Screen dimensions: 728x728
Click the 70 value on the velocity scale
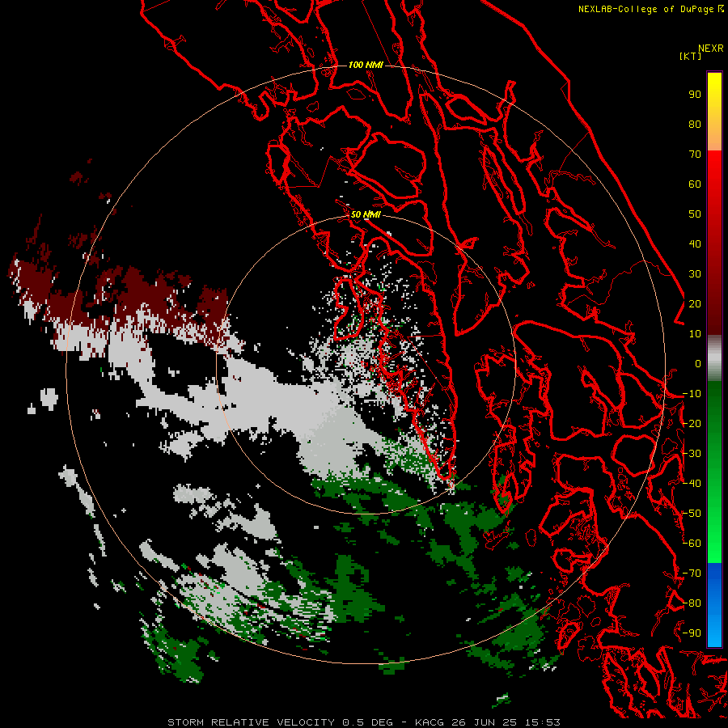pyautogui.click(x=695, y=154)
